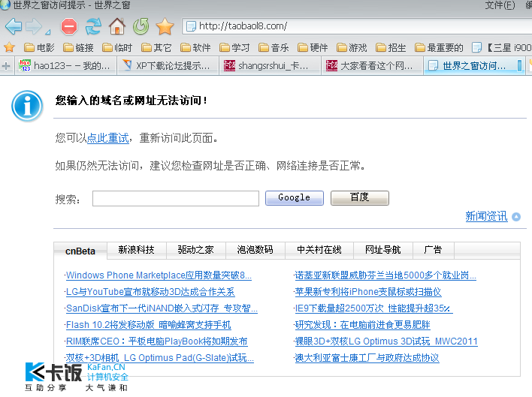The image size is (532, 397).
Task: Select the 世界之窗访问 active tab
Action: pyautogui.click(x=474, y=66)
